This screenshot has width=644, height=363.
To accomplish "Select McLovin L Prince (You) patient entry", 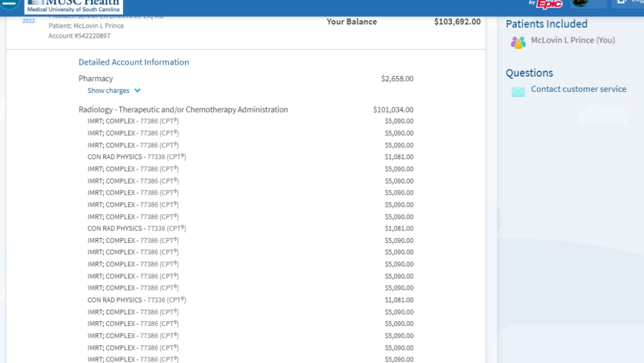I will point(573,40).
